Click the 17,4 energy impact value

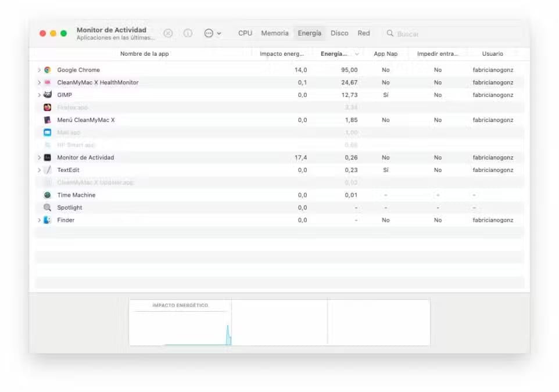pos(300,157)
